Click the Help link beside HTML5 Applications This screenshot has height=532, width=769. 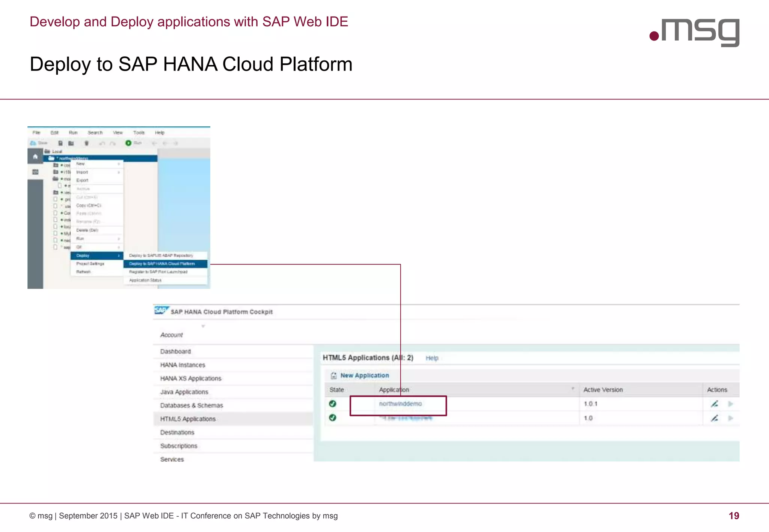(432, 358)
